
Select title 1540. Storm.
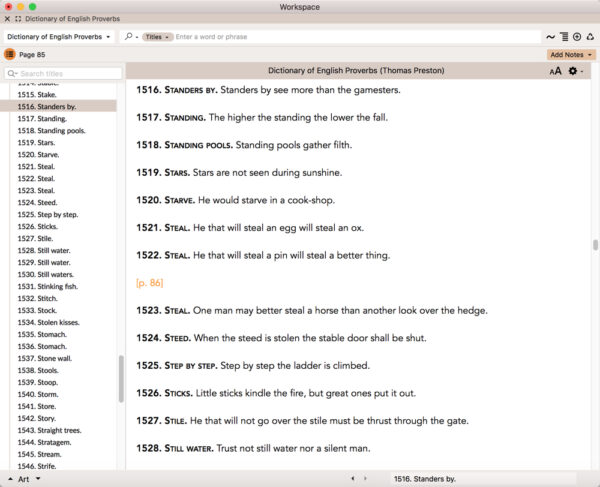tap(38, 394)
